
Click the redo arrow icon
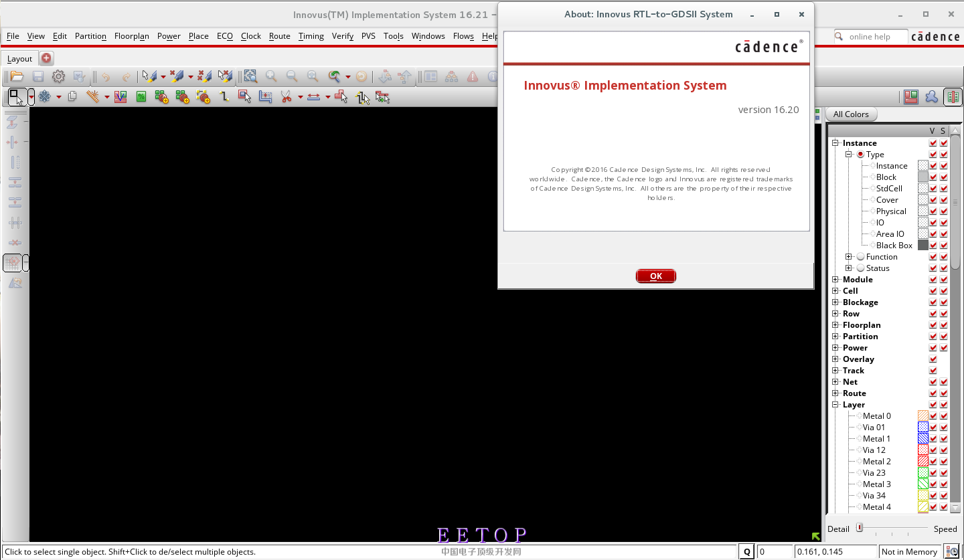(x=126, y=76)
